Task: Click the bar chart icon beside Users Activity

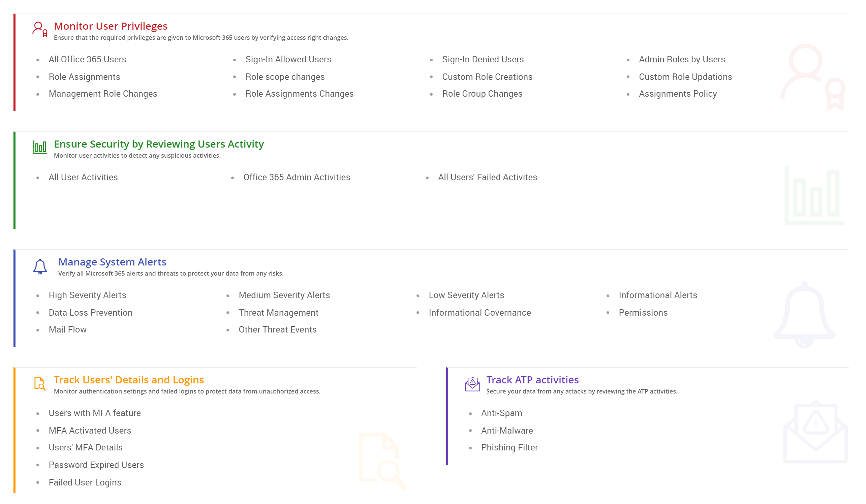Action: 40,147
